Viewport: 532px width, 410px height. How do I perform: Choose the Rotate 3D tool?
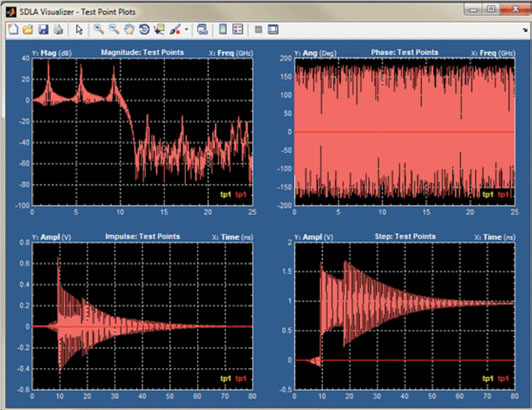tap(144, 30)
